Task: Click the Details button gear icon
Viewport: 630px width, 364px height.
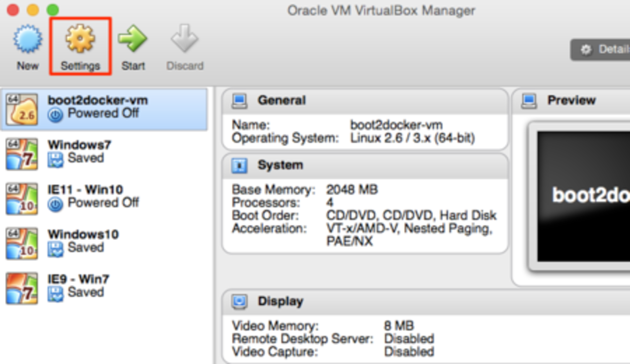Action: point(586,49)
